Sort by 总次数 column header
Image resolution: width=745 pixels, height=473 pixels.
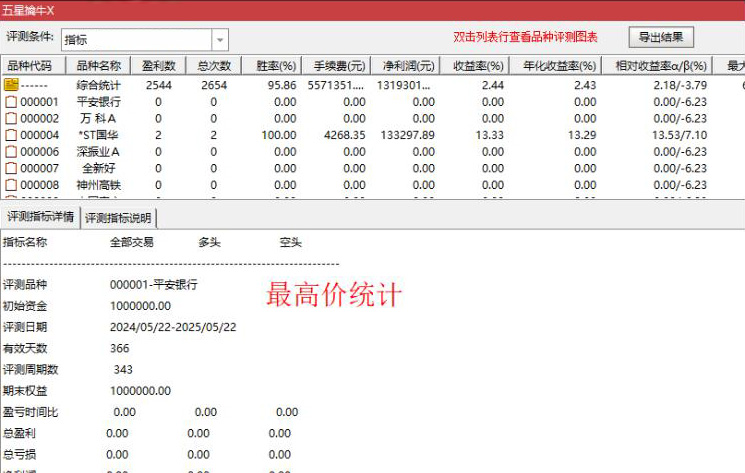pyautogui.click(x=214, y=66)
